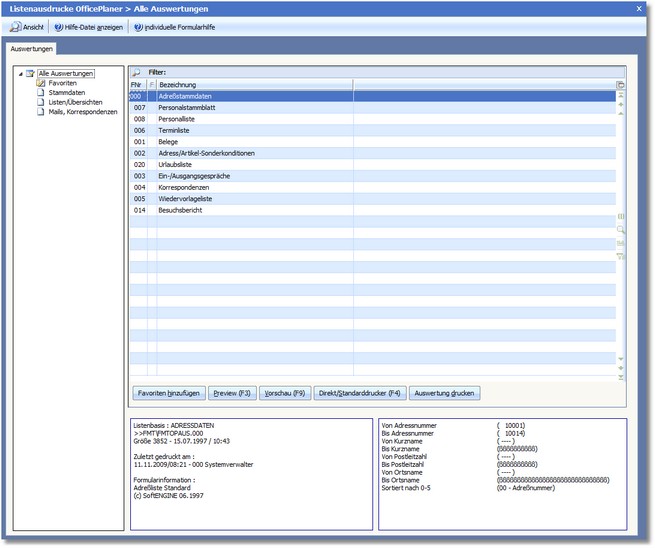Image resolution: width=655 pixels, height=548 pixels.
Task: Click column chooser icon at grid corner
Action: 620,85
